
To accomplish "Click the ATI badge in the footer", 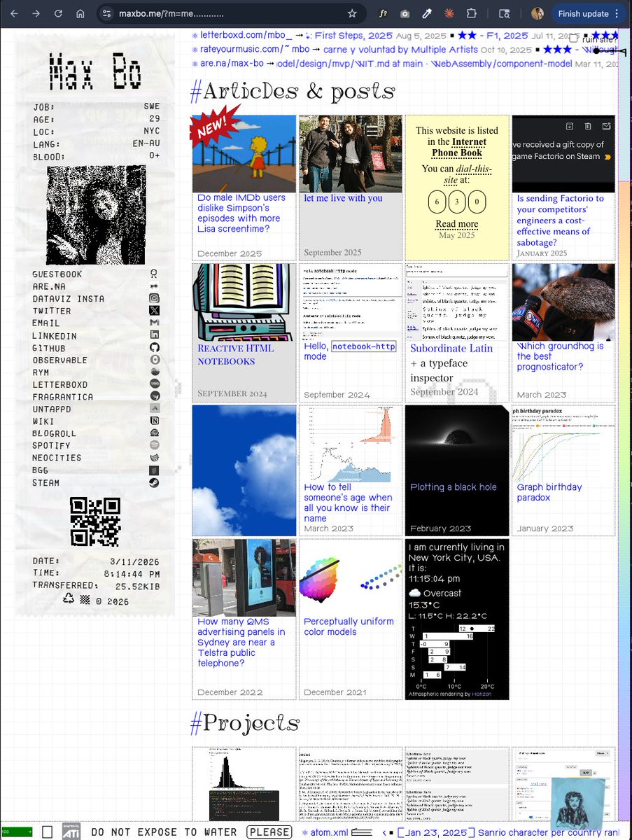I will pos(71,831).
